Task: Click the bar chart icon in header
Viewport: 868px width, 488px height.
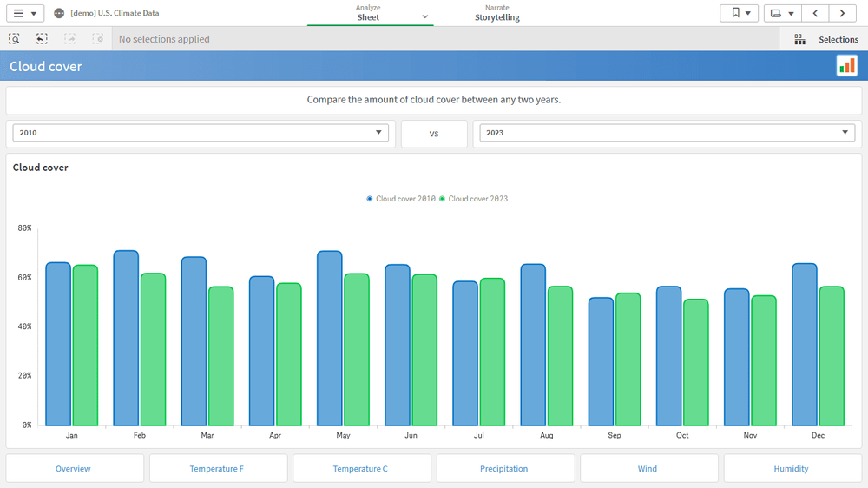Action: point(846,66)
